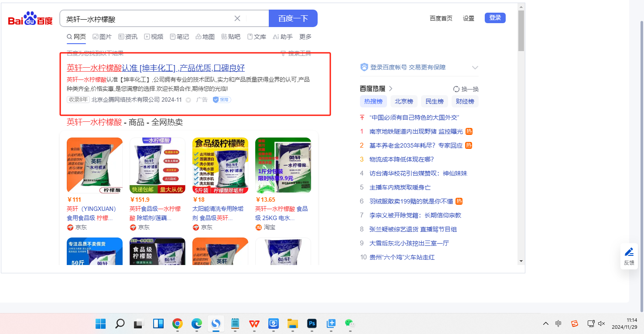Click the 登录 login button
This screenshot has width=644, height=334.
(x=495, y=18)
